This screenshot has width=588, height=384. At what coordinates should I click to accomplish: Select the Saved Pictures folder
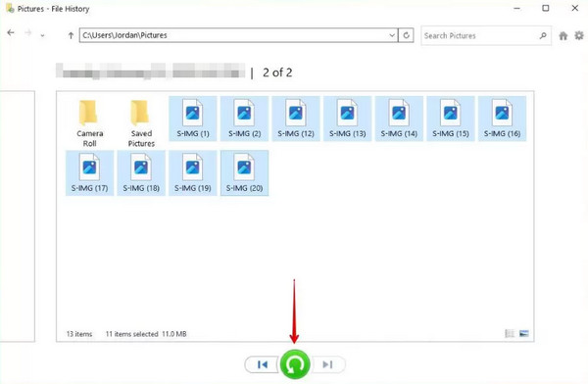point(141,123)
